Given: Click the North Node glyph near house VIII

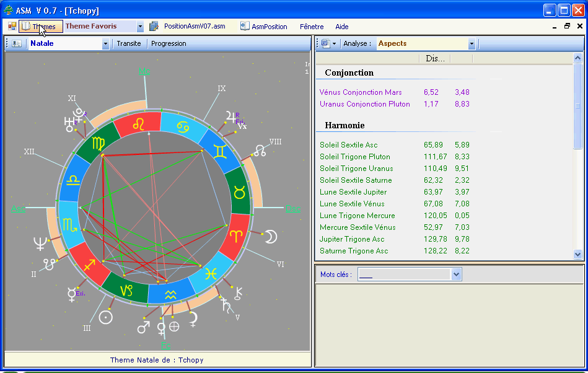Looking at the screenshot, I should tap(260, 151).
